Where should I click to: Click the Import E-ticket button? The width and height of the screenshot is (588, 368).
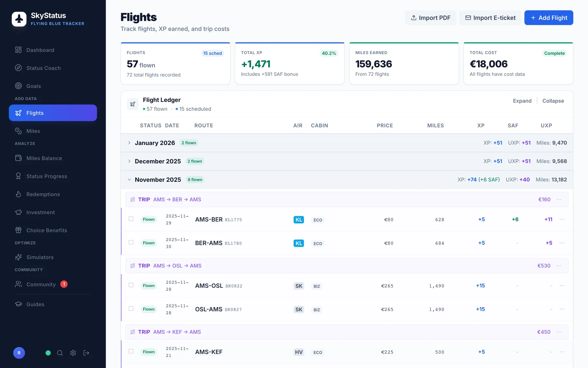coord(490,18)
